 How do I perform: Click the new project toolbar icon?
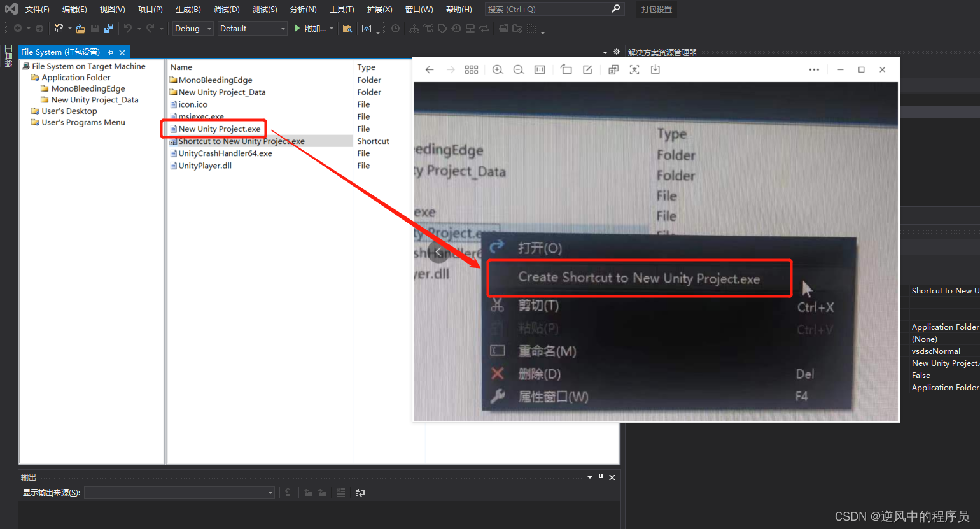tap(59, 28)
